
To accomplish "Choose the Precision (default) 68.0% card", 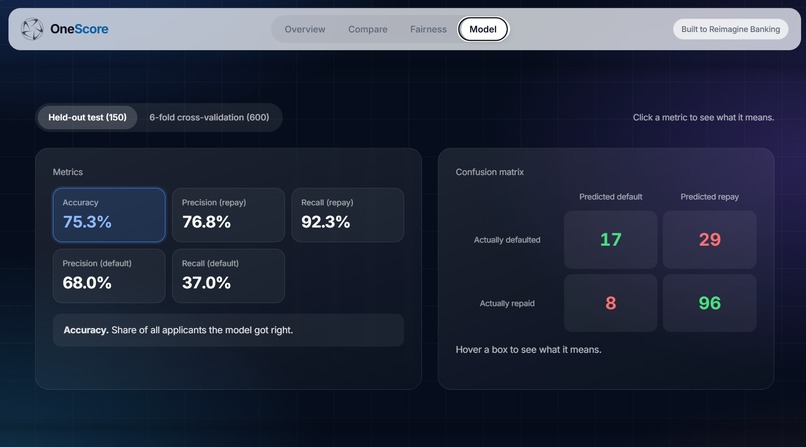I will click(109, 276).
